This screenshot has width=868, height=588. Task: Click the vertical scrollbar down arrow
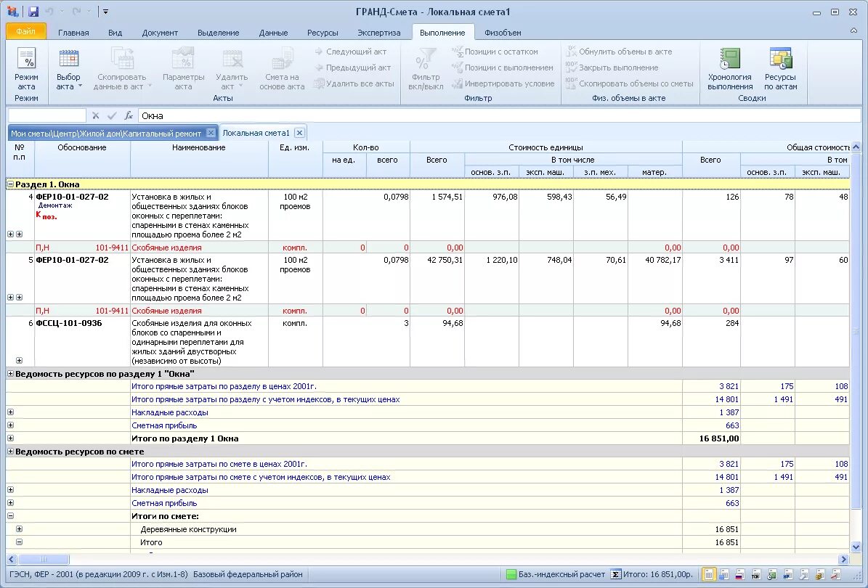point(856,547)
